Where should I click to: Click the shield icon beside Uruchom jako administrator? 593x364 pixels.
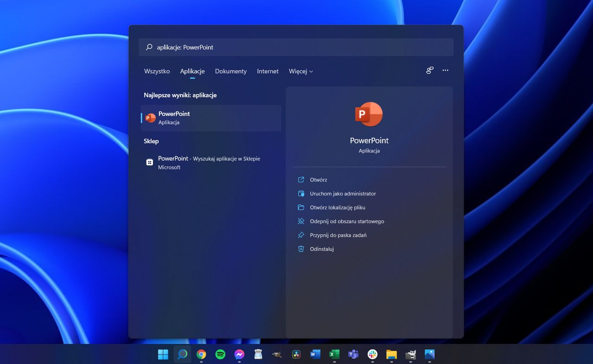pos(301,194)
